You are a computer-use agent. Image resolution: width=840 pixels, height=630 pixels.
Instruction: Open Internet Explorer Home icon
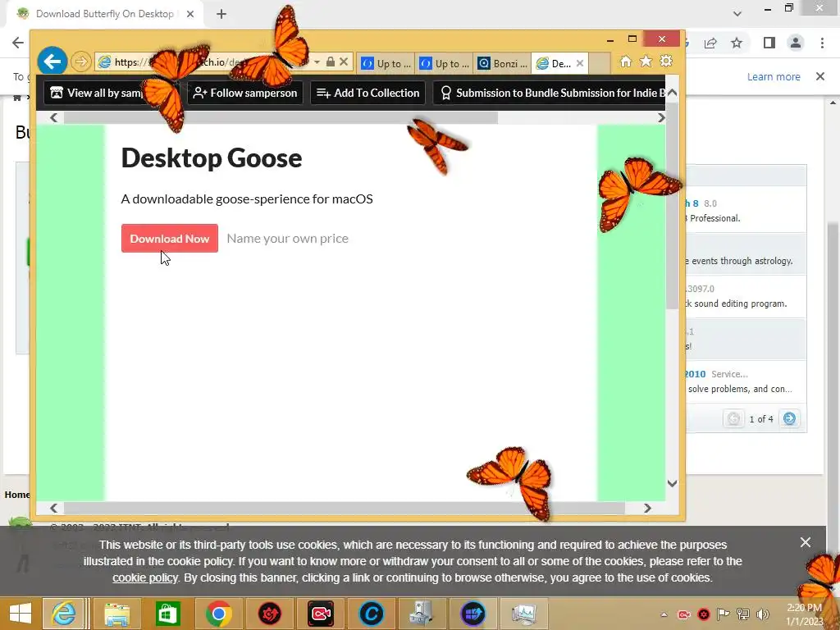(625, 62)
